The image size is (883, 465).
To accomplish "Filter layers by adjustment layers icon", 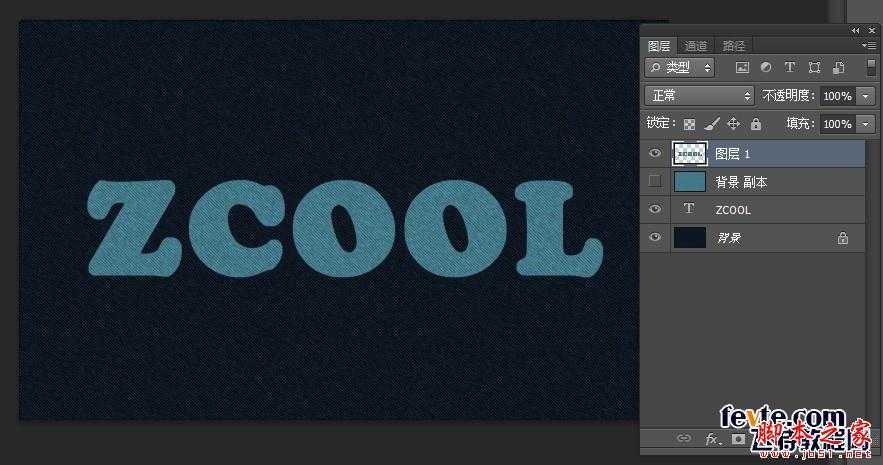I will pos(766,68).
